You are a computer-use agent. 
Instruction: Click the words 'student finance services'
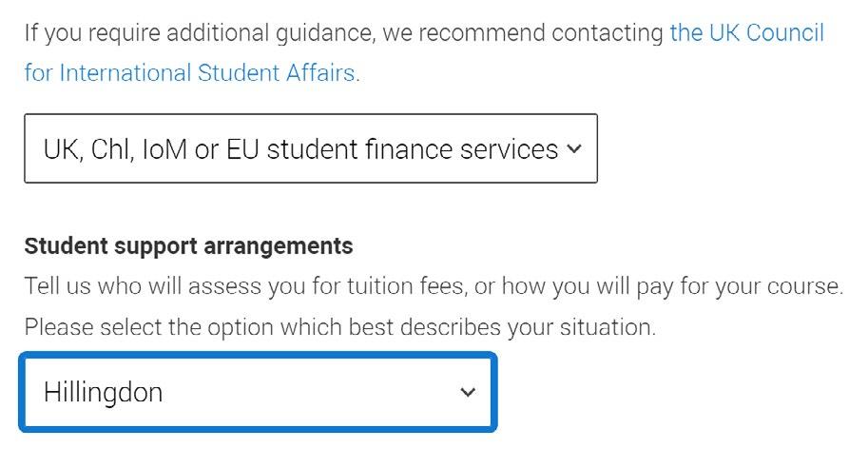[413, 149]
